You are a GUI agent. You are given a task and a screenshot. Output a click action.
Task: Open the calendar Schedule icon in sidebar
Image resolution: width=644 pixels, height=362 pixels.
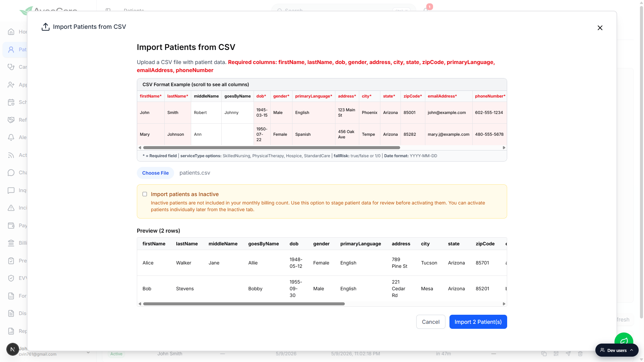tap(11, 102)
